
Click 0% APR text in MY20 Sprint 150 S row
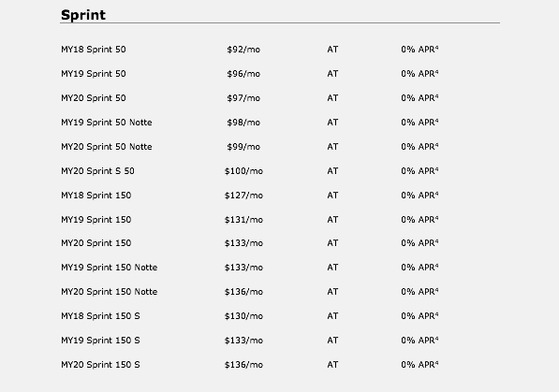(x=419, y=365)
